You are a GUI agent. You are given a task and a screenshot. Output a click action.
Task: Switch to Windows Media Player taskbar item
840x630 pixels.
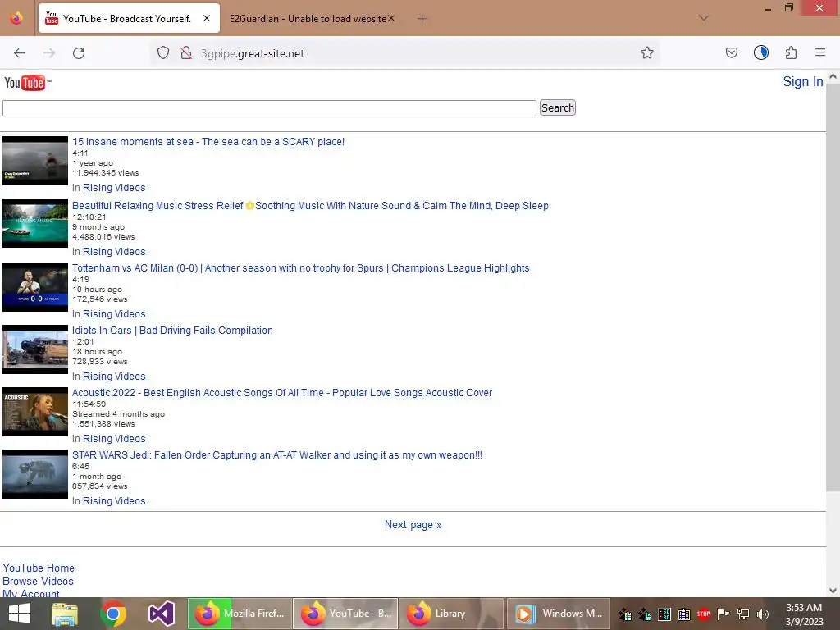[558, 614]
